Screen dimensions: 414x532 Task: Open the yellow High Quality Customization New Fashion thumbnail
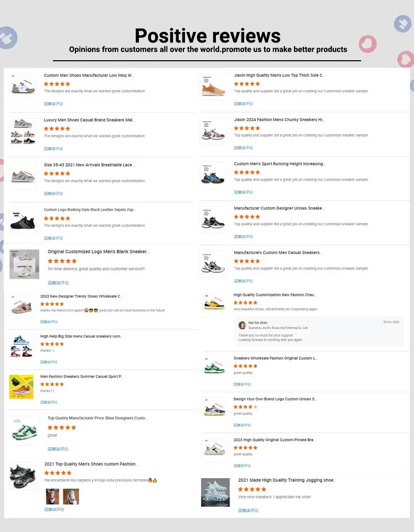214,303
